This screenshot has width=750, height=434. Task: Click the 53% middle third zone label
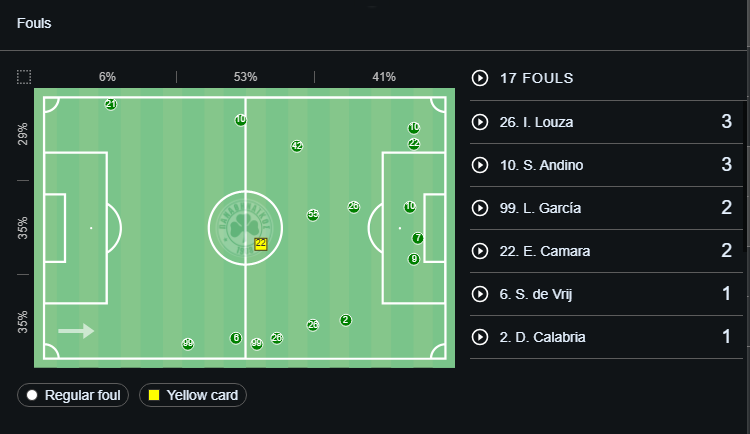245,77
